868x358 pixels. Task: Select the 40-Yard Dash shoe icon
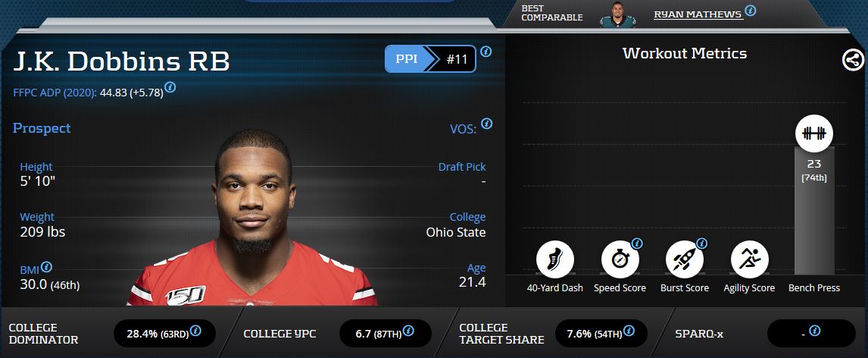point(554,259)
